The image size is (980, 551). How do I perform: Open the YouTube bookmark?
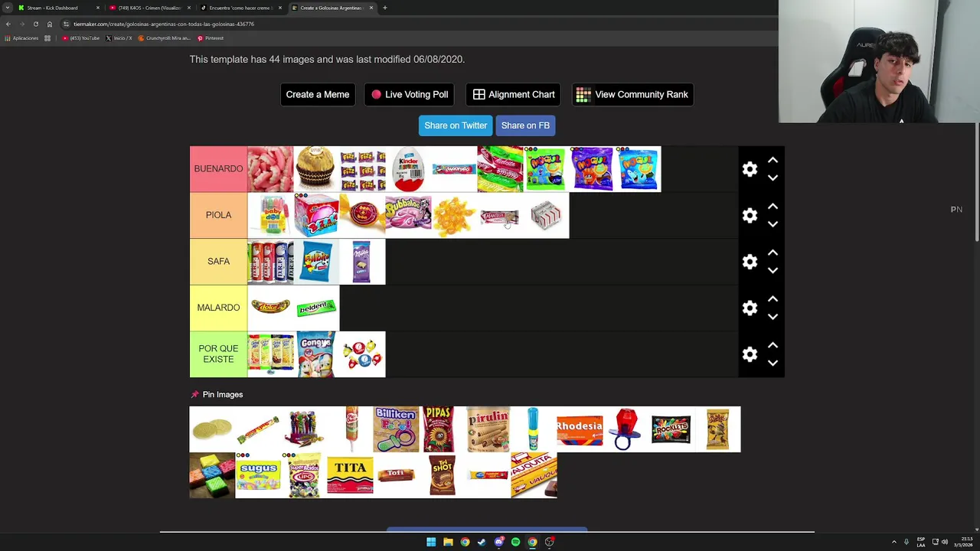pyautogui.click(x=81, y=38)
